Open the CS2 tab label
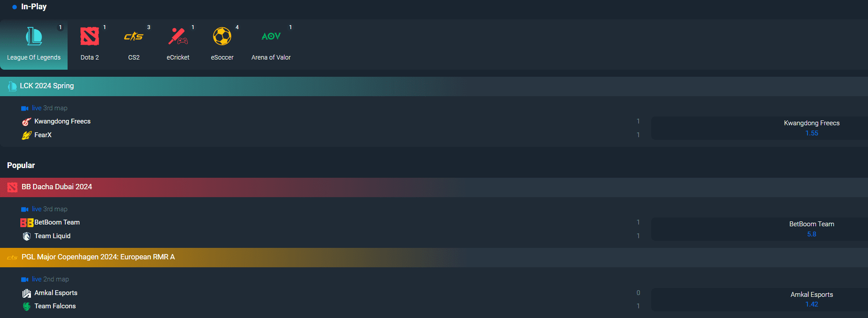 [x=134, y=57]
